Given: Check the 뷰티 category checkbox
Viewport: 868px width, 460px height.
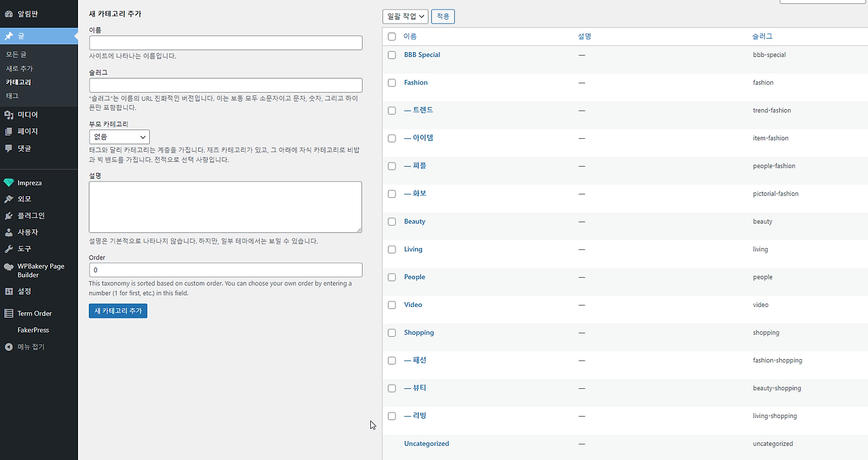Looking at the screenshot, I should click(392, 388).
